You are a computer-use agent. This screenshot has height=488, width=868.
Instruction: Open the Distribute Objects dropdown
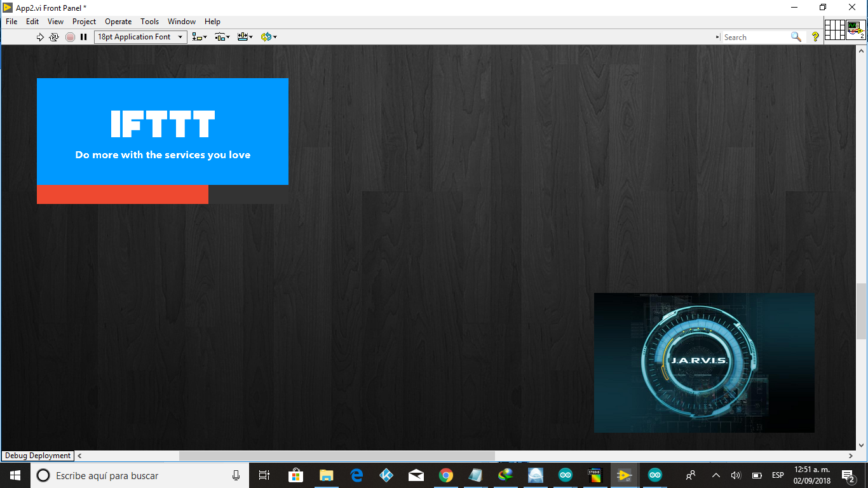[222, 37]
